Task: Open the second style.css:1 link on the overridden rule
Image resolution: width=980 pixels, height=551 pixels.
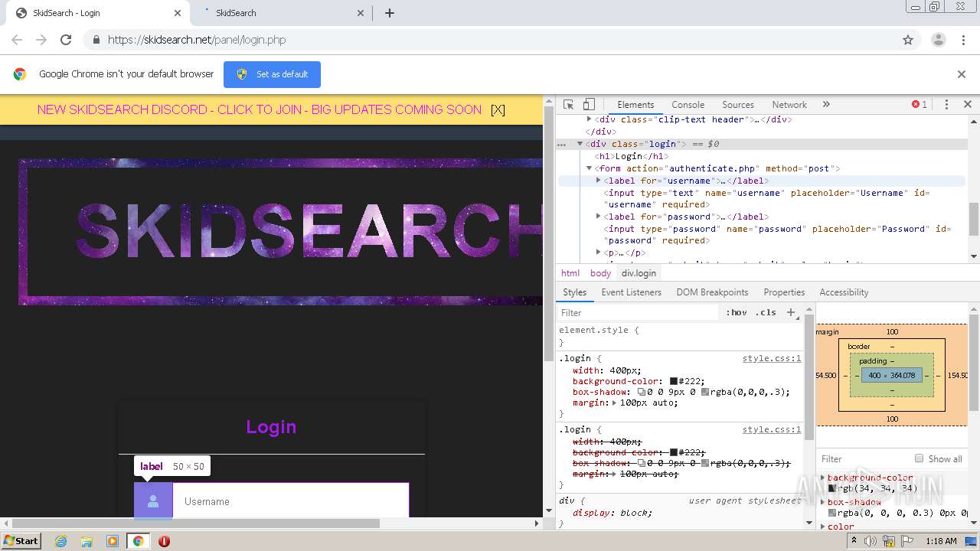Action: coord(772,429)
